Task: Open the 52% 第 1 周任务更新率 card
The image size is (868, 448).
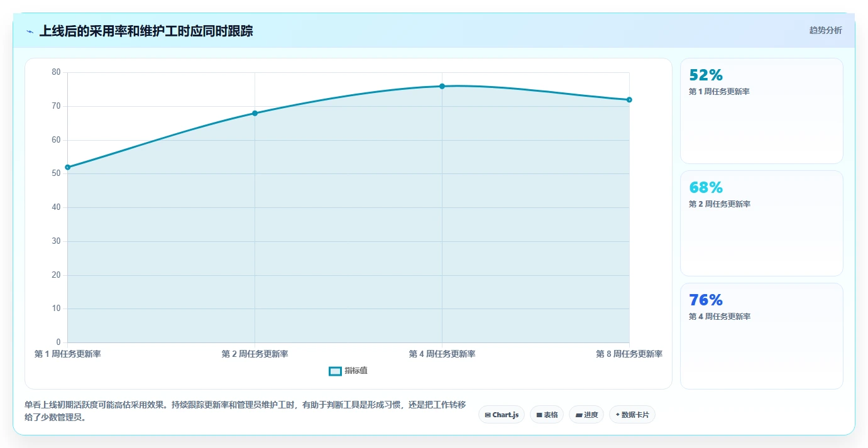Action: [x=762, y=111]
